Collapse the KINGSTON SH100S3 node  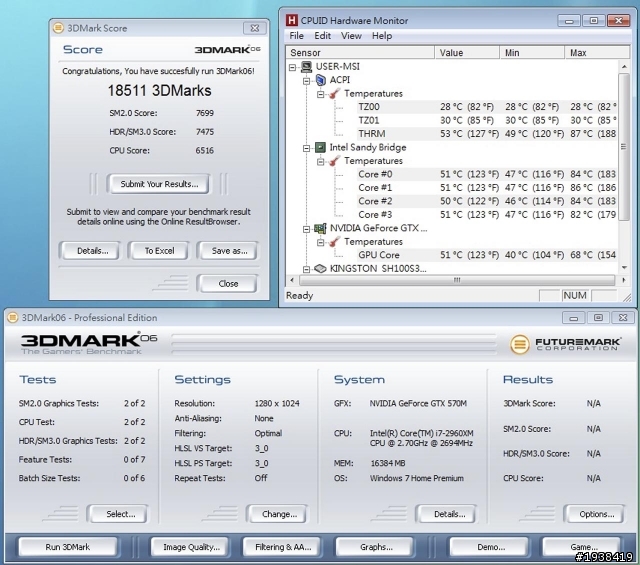[x=307, y=269]
